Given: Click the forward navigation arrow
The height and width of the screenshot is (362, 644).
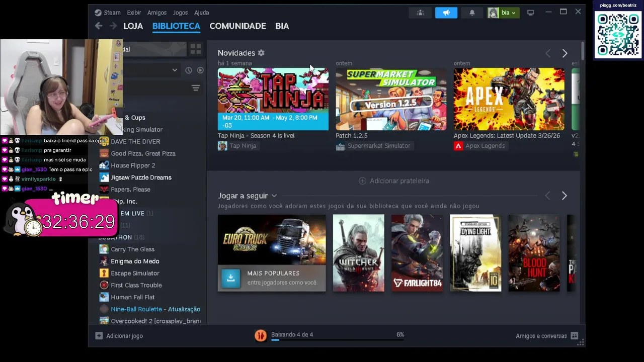Looking at the screenshot, I should pyautogui.click(x=113, y=26).
